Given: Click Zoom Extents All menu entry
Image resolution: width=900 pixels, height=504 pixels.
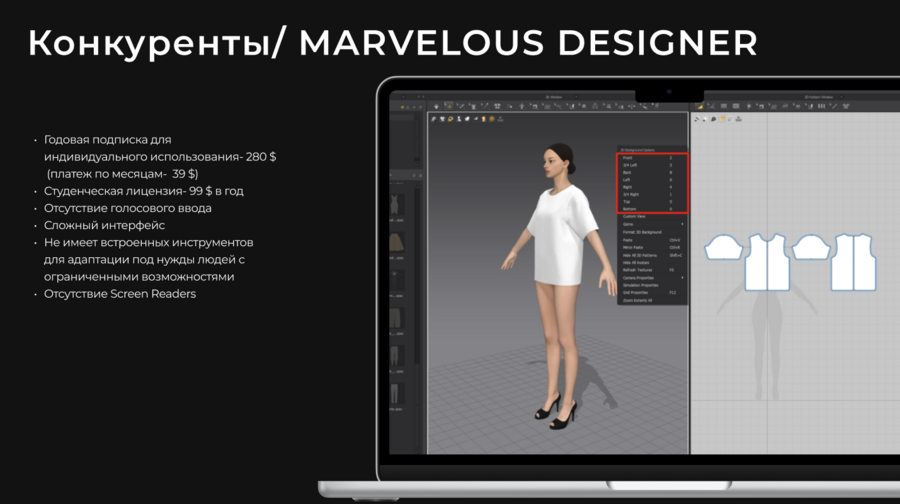Looking at the screenshot, I should (652, 300).
